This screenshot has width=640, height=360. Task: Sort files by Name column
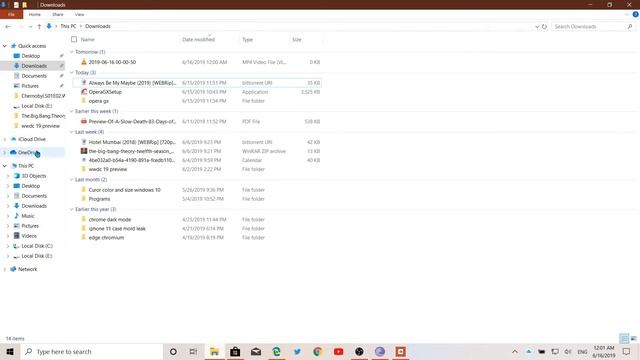(88, 40)
